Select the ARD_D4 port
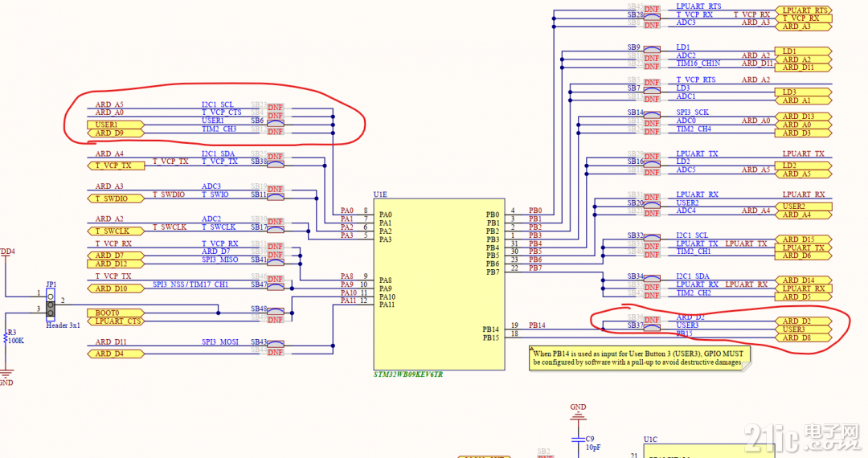The image size is (868, 458). (116, 354)
